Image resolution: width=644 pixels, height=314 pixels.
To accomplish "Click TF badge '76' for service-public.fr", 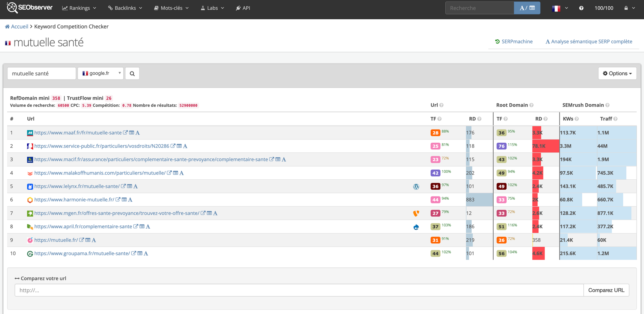I will [501, 146].
